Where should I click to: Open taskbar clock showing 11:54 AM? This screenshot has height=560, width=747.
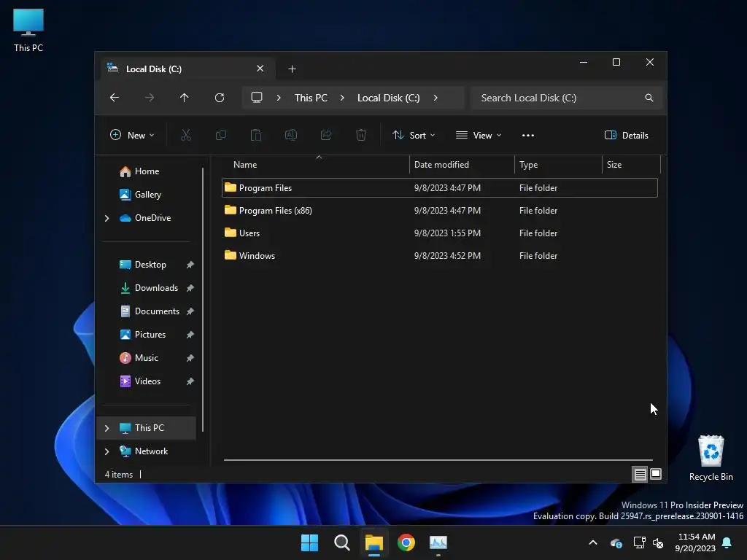click(x=695, y=542)
